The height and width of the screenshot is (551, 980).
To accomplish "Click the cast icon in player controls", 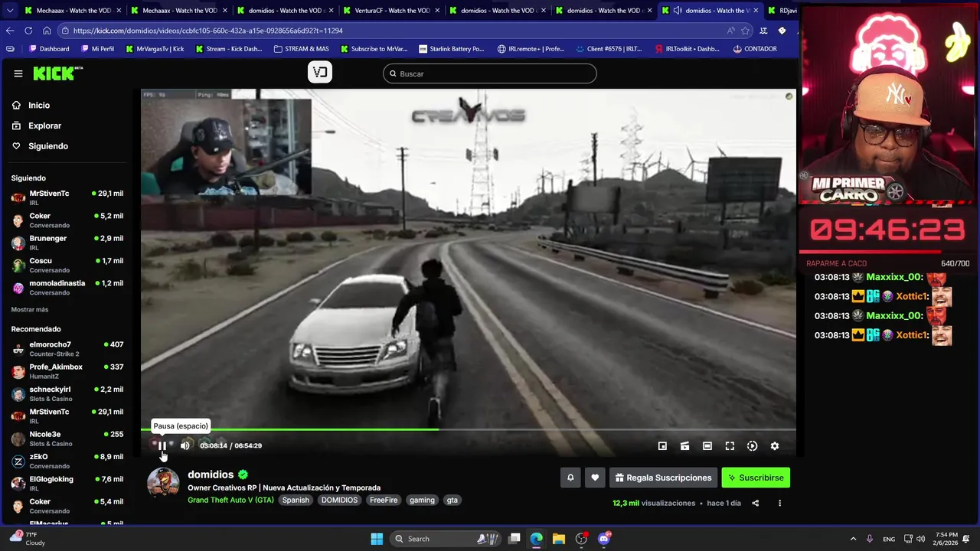I will (684, 446).
